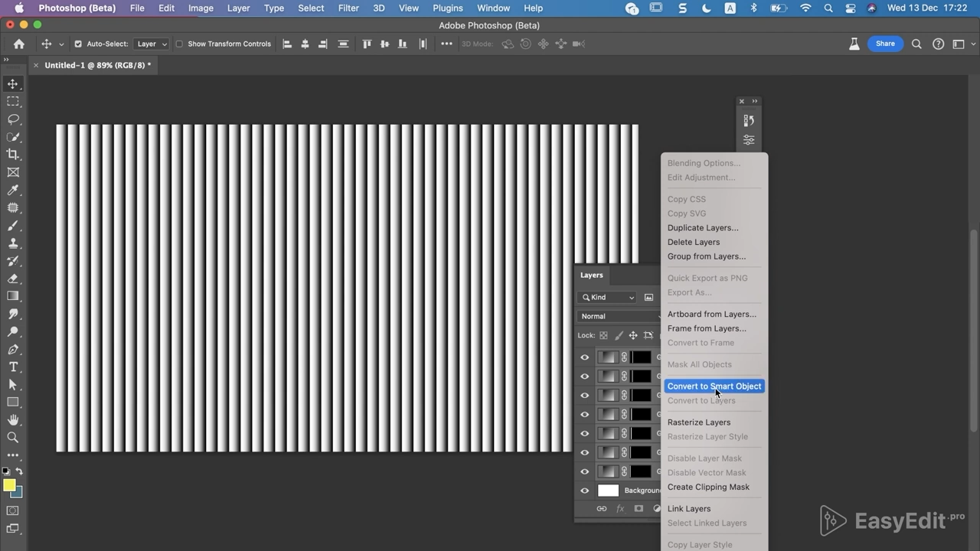The width and height of the screenshot is (980, 551).
Task: Toggle the Auto-Select checkbox
Action: coord(78,44)
